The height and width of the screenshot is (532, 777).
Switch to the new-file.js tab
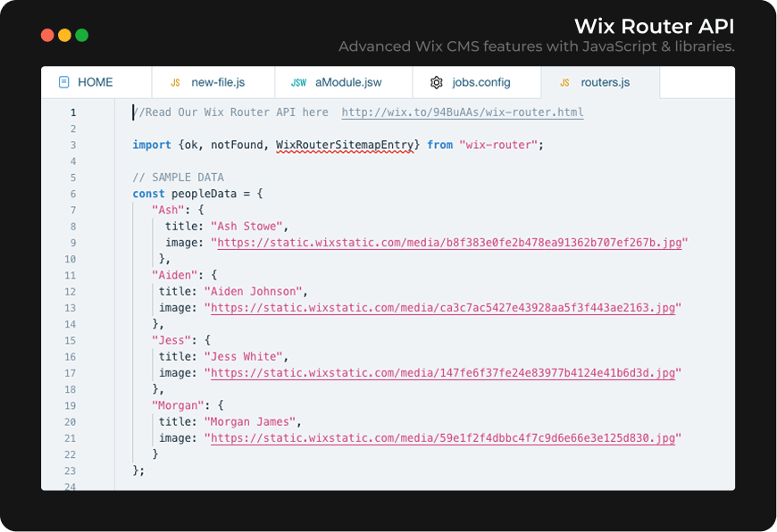[213, 82]
